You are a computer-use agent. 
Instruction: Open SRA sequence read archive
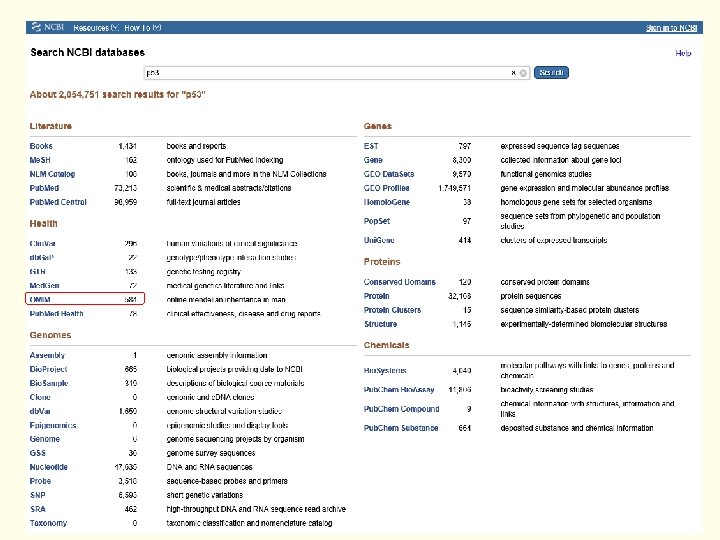point(38,509)
